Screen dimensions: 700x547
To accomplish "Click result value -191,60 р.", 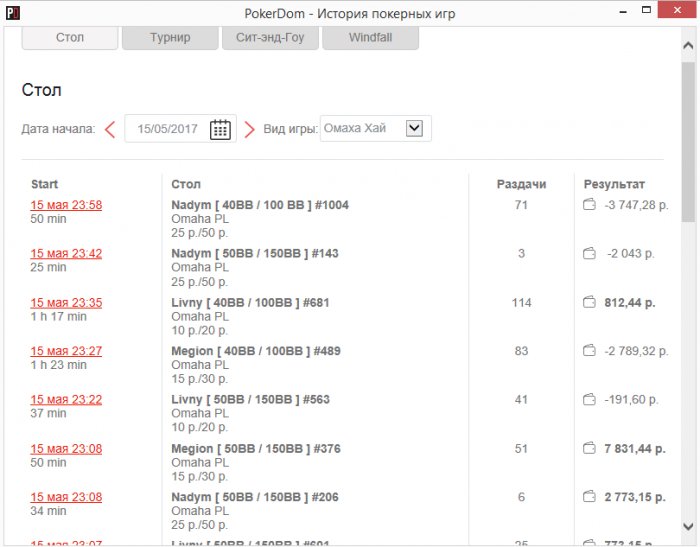I will 631,400.
